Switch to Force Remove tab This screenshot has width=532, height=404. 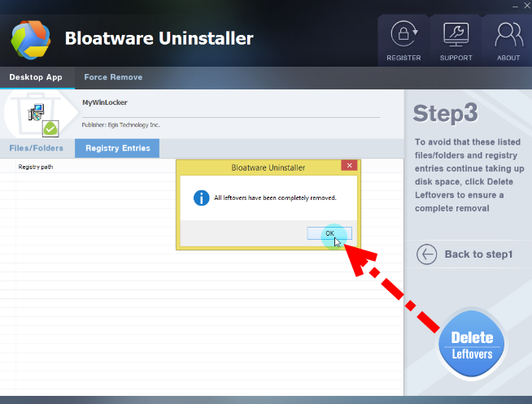point(113,77)
